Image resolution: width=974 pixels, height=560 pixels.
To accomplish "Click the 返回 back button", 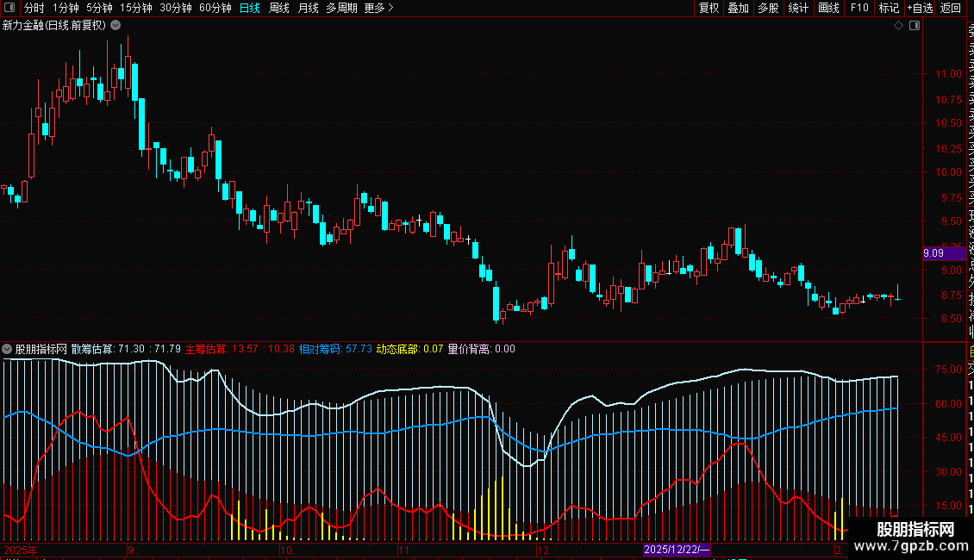I will click(951, 8).
